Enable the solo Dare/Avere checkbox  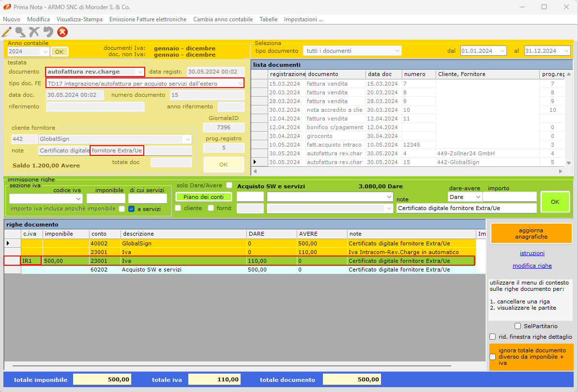click(229, 185)
